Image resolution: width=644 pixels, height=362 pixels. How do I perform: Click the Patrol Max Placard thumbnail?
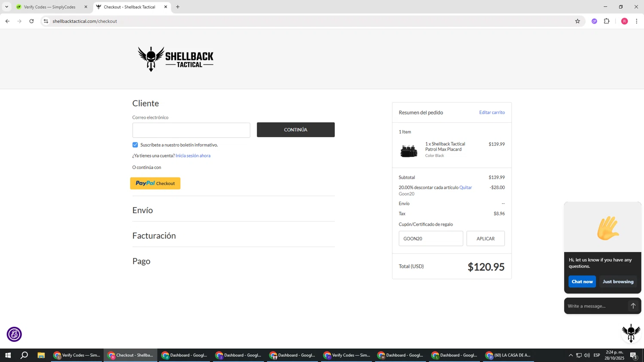pos(409,151)
